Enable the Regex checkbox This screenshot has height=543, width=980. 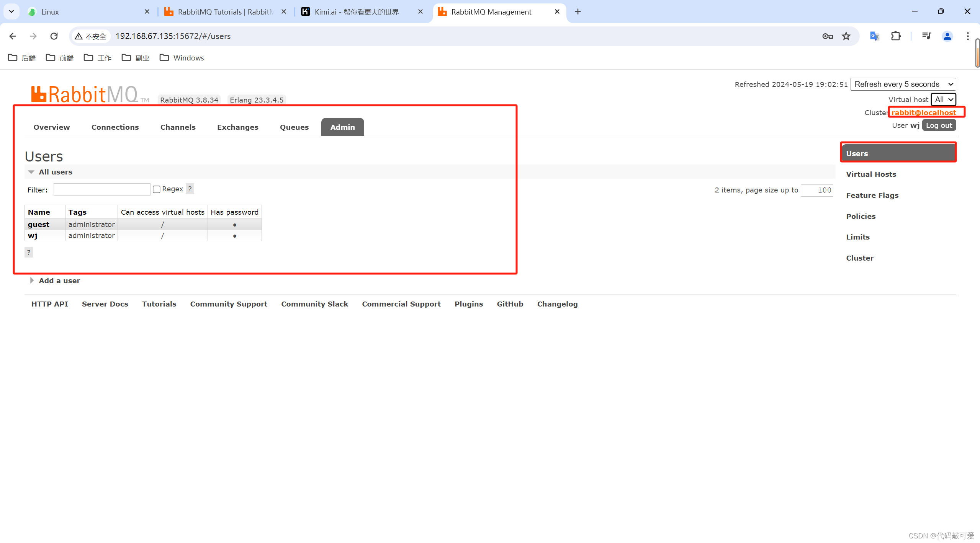tap(157, 189)
